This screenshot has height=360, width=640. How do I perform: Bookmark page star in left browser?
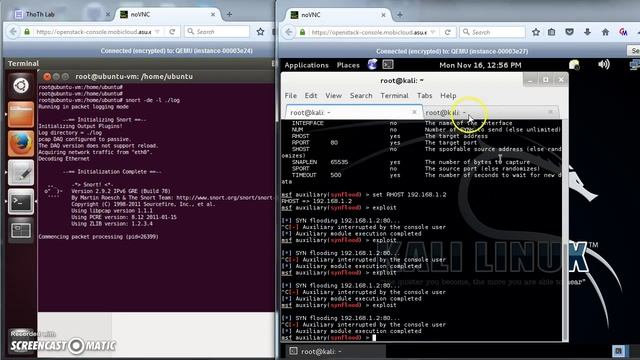coord(260,31)
